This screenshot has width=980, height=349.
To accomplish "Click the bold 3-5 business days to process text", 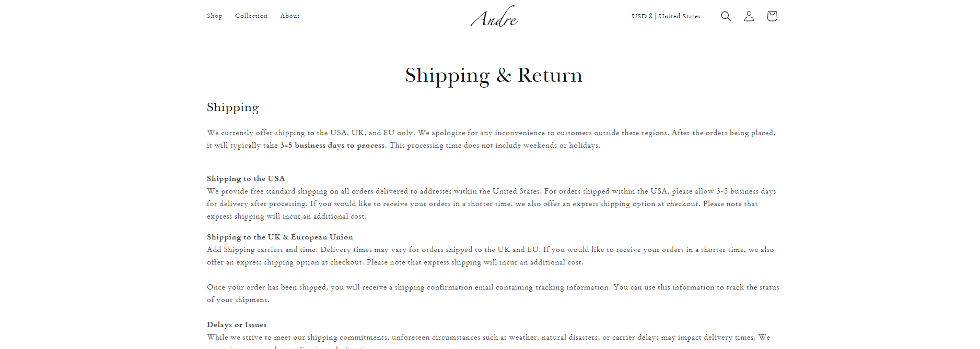I will pyautogui.click(x=332, y=146).
